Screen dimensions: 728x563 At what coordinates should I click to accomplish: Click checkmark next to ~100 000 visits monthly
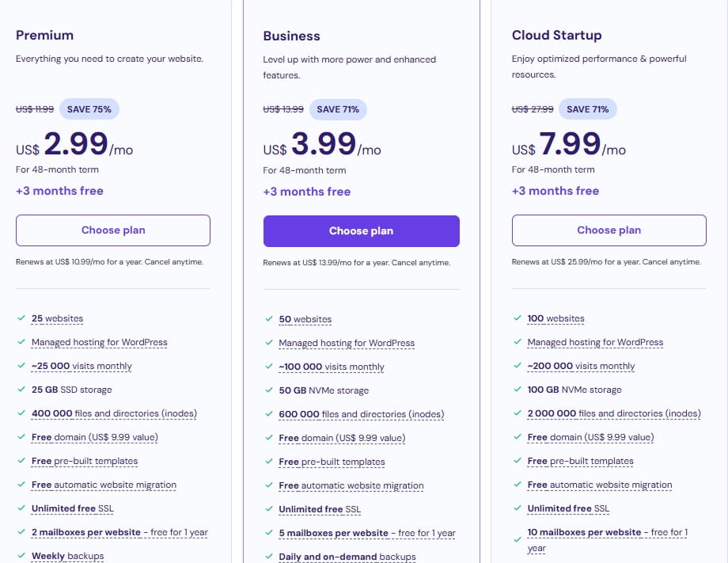click(268, 367)
